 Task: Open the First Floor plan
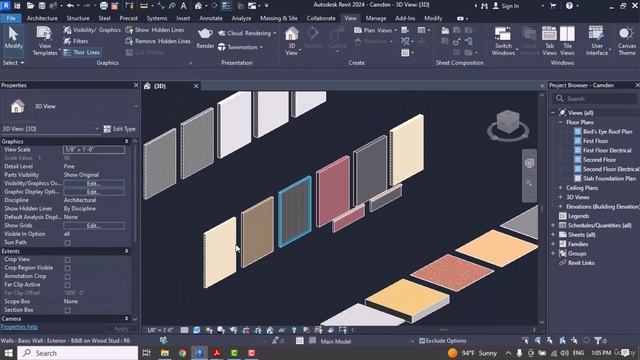point(595,141)
